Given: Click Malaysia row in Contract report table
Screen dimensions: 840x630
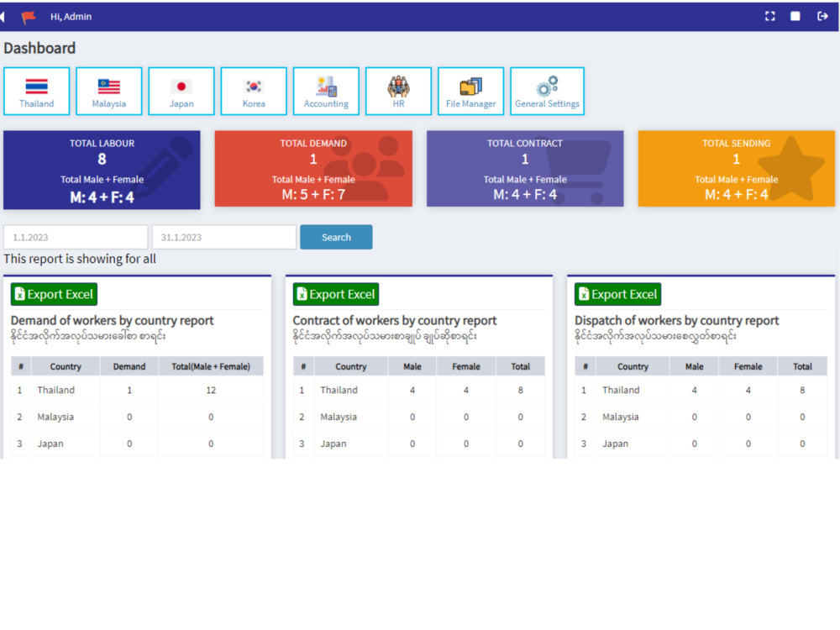Looking at the screenshot, I should (419, 417).
